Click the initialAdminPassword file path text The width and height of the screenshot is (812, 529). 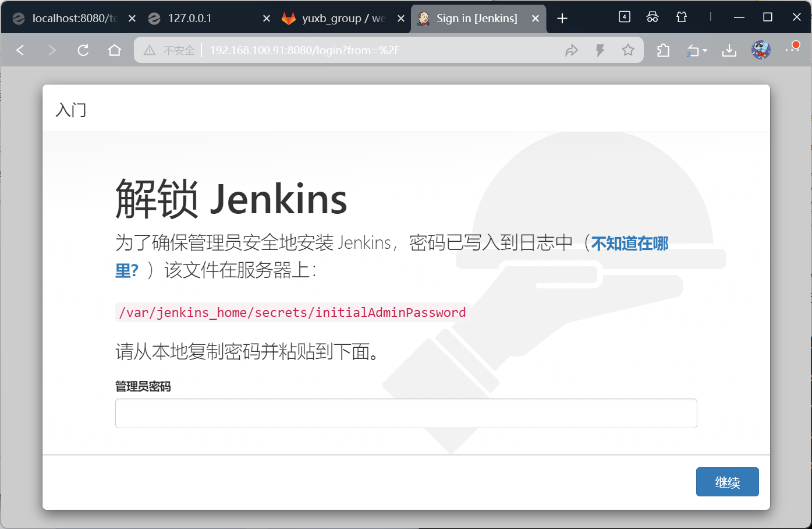click(x=292, y=312)
